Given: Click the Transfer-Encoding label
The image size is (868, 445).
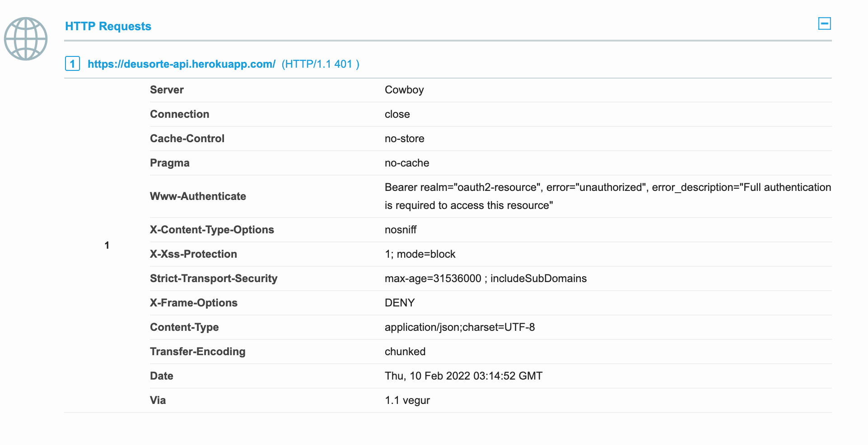Looking at the screenshot, I should (197, 352).
